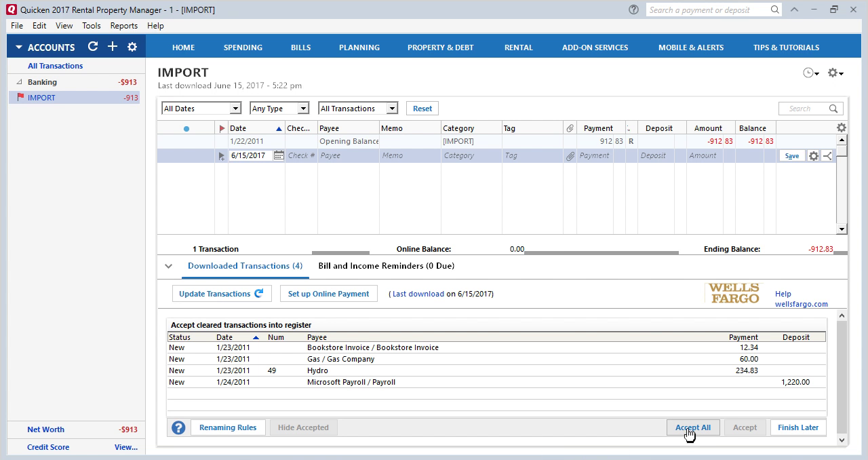The height and width of the screenshot is (460, 868).
Task: Open the Reports menu
Action: pos(124,26)
